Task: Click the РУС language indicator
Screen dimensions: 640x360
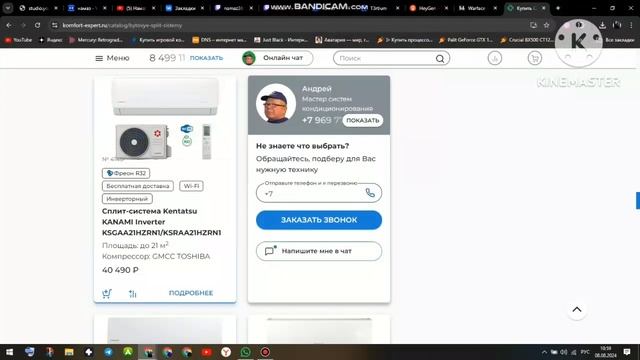Action: coord(585,352)
